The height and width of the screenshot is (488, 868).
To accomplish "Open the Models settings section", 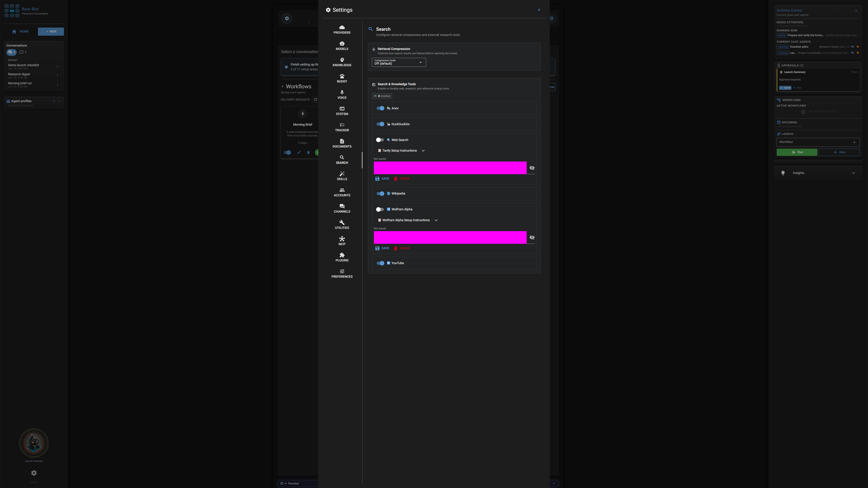I will click(342, 46).
